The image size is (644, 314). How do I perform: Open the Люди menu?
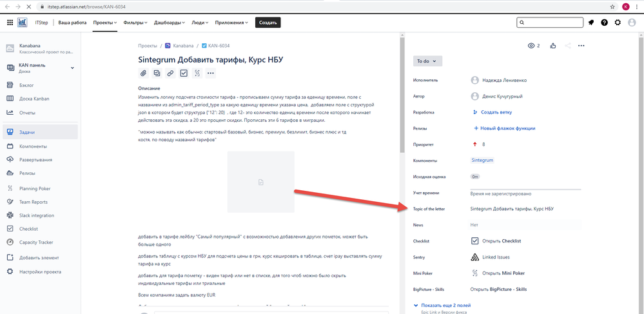tap(200, 23)
